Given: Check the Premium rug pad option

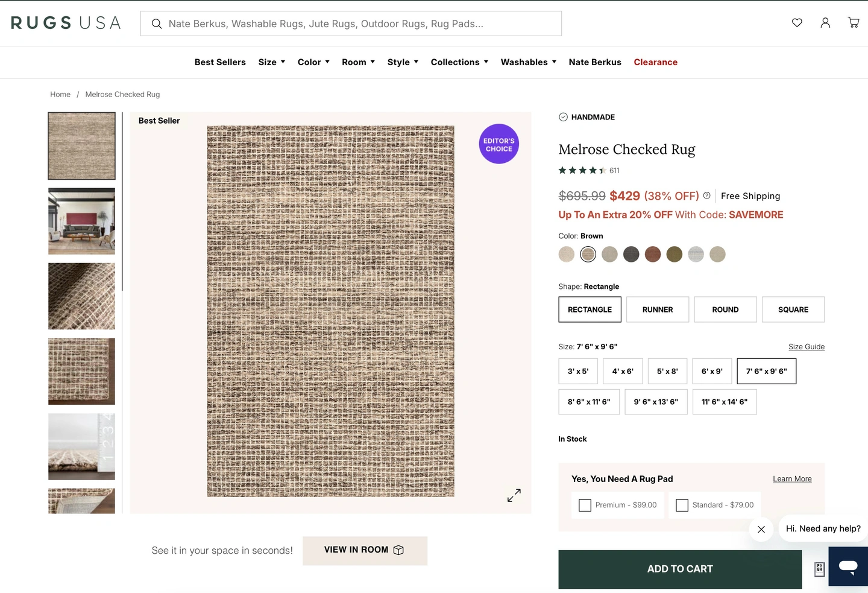Looking at the screenshot, I should point(585,505).
